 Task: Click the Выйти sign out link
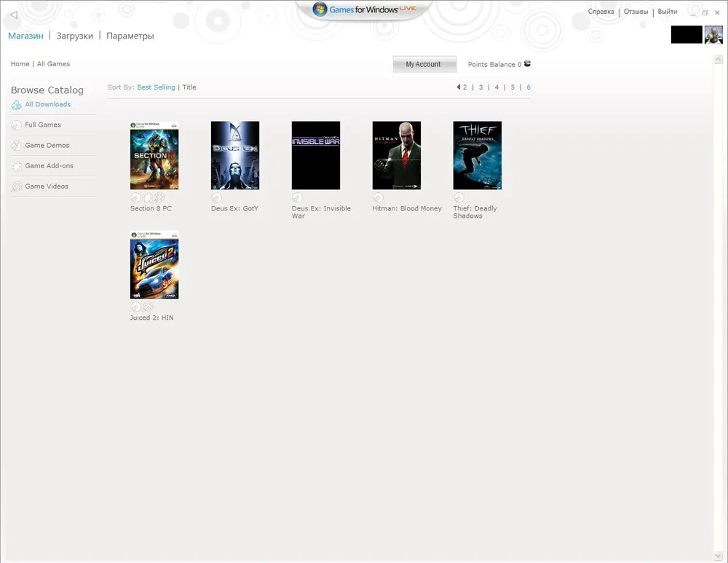coord(667,12)
